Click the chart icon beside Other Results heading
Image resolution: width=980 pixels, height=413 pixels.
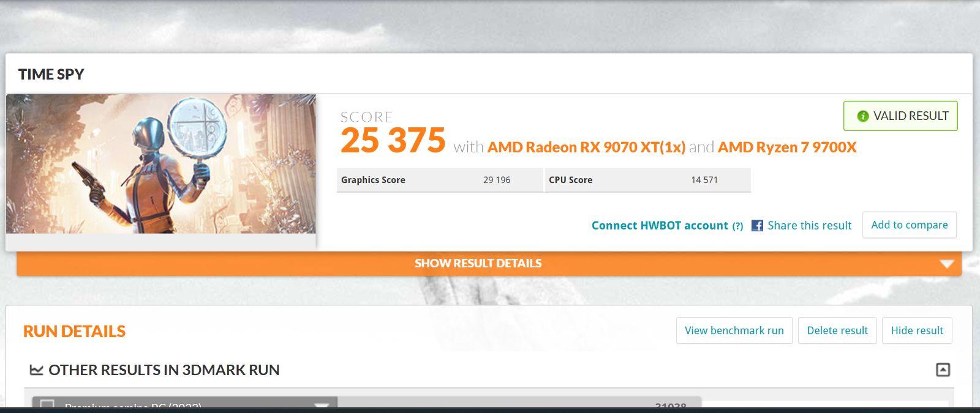tap(36, 370)
